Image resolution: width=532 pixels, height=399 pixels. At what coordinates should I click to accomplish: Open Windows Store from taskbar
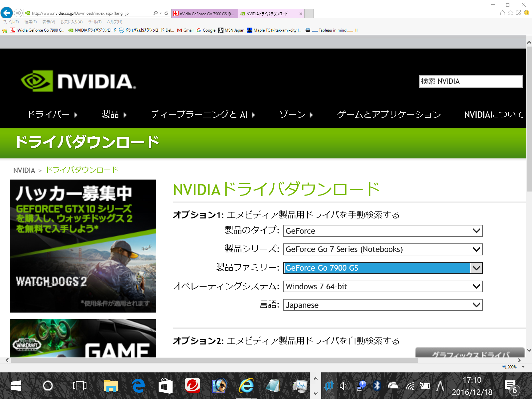[165, 386]
